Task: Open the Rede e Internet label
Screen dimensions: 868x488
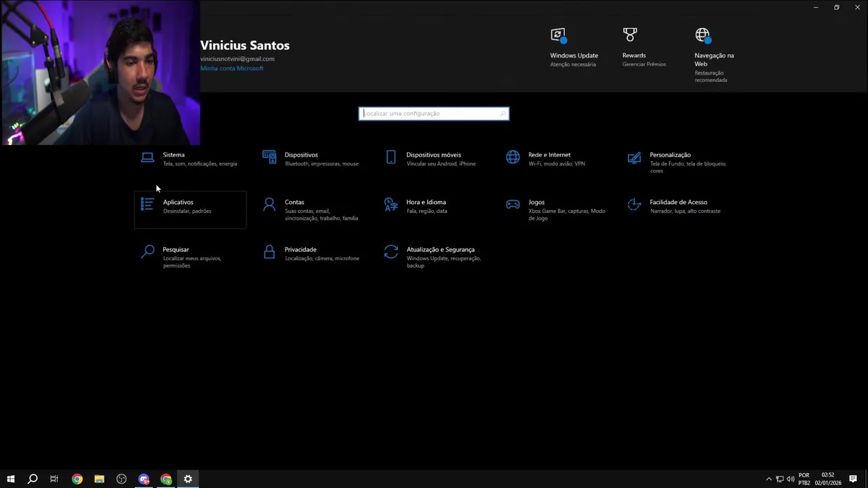Action: pyautogui.click(x=549, y=155)
